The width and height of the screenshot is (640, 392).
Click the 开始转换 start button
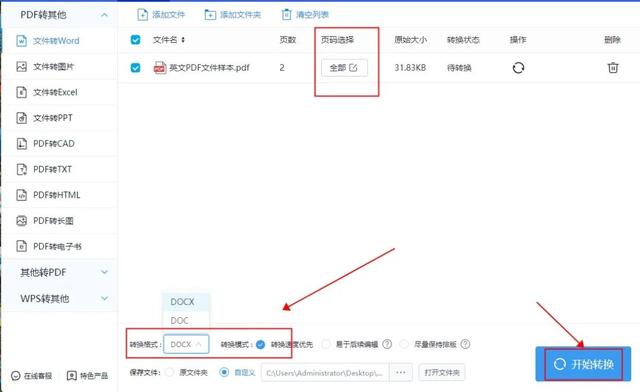[583, 364]
